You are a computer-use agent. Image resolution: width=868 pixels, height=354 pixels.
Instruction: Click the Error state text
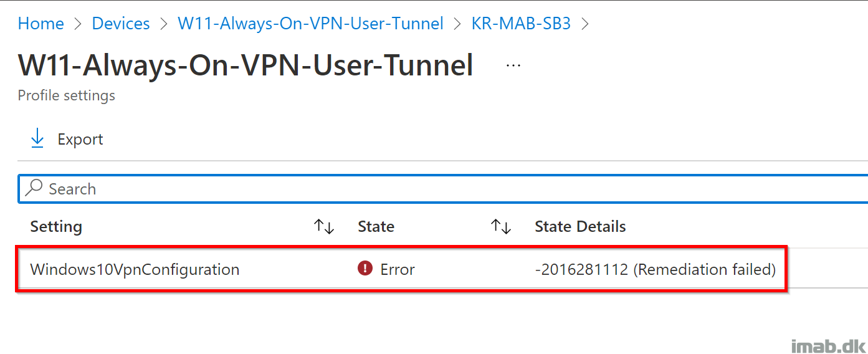(x=398, y=269)
